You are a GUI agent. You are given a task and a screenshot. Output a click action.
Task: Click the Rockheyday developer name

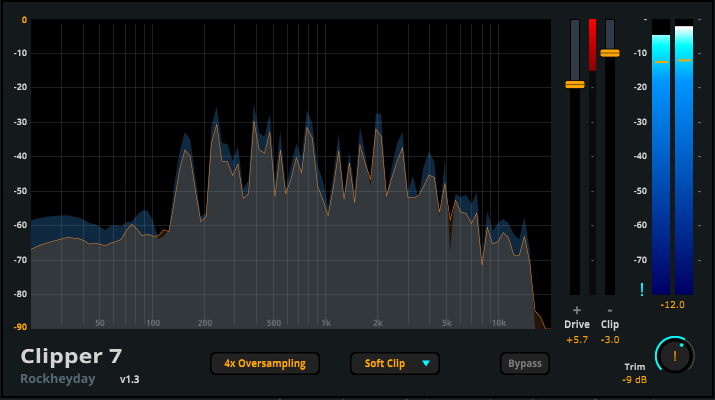(x=57, y=379)
